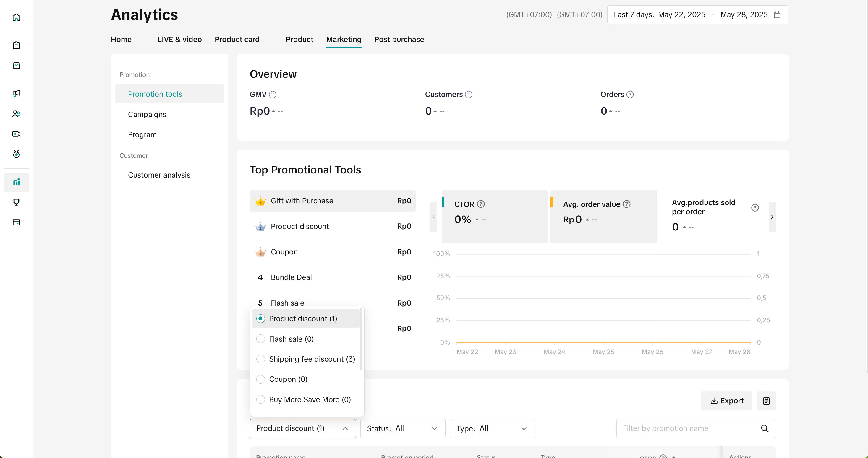Click the calendar icon in date range
Image resolution: width=868 pixels, height=458 pixels.
tap(777, 15)
